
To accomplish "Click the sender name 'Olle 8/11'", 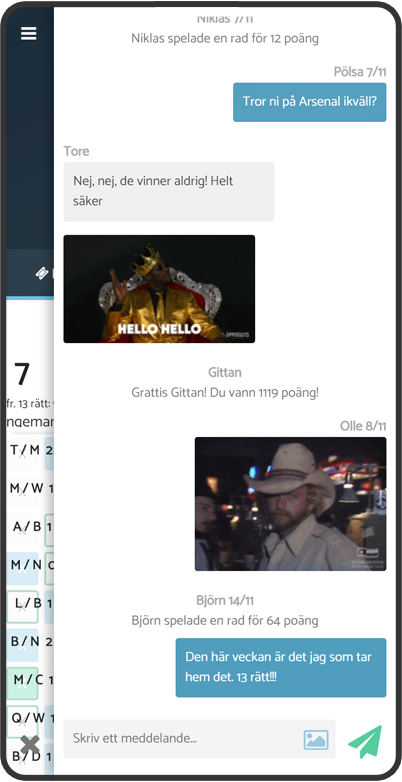I will coord(363,426).
